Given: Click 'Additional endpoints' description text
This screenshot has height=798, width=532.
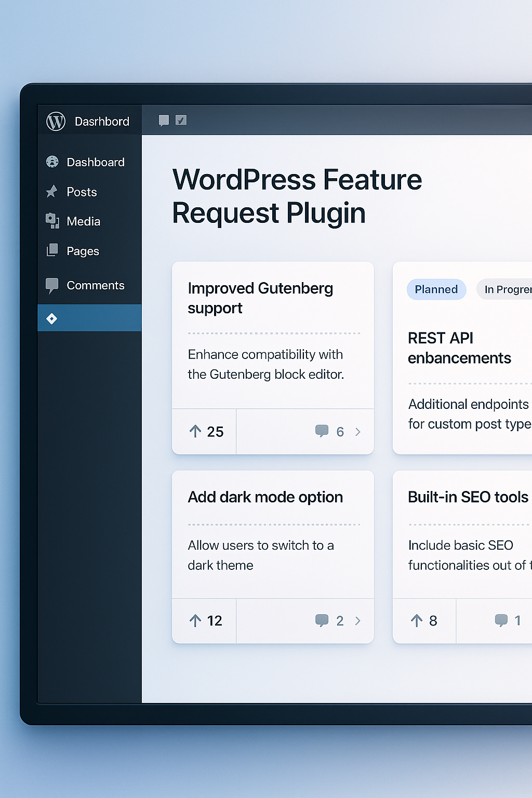Looking at the screenshot, I should [x=469, y=404].
